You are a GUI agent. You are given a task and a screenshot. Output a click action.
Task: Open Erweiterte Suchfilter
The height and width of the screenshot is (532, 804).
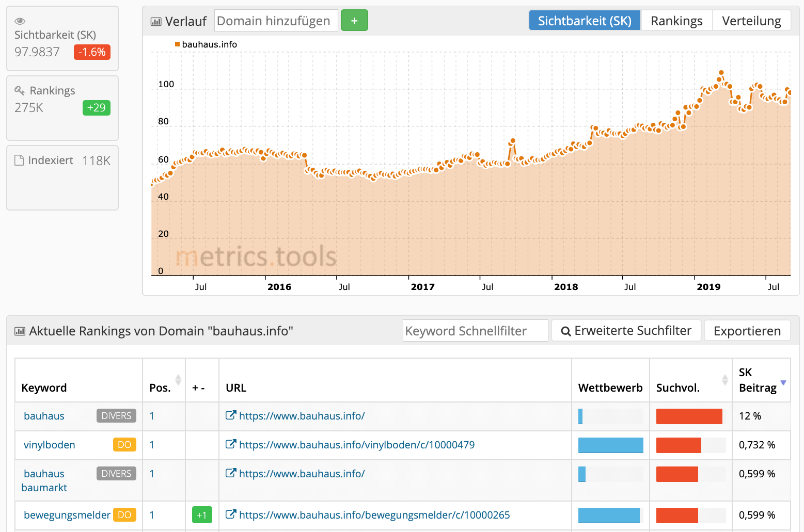pyautogui.click(x=626, y=330)
